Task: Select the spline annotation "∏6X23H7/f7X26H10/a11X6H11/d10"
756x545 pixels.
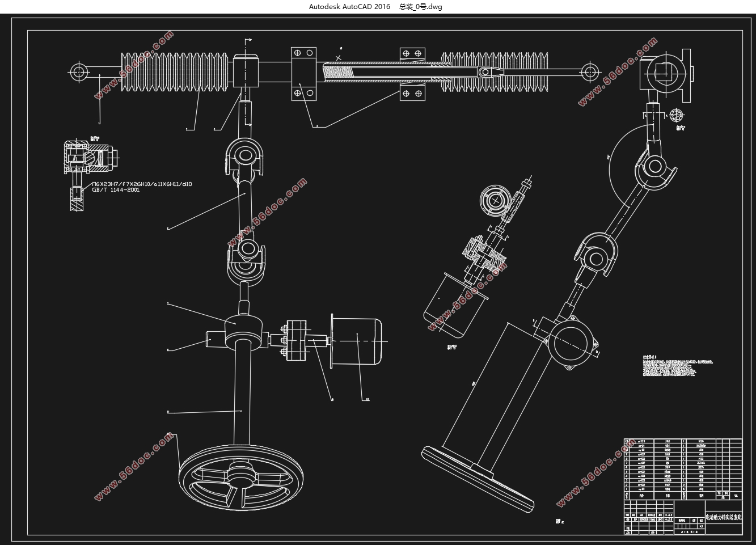Action: point(142,185)
